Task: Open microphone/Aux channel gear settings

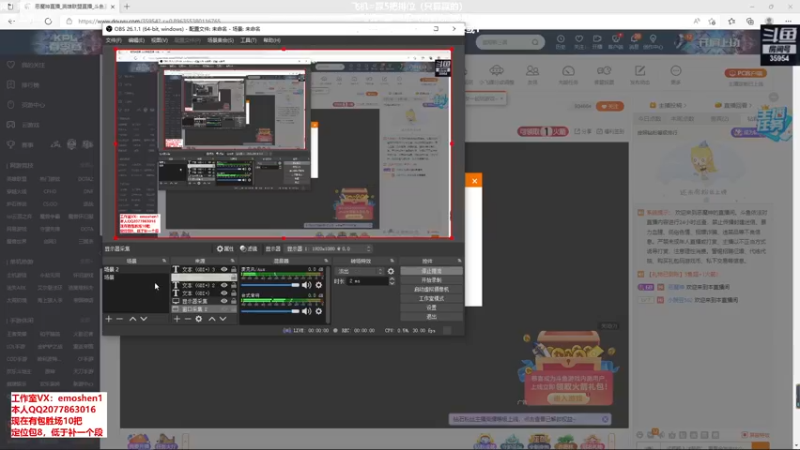Action: coord(319,285)
